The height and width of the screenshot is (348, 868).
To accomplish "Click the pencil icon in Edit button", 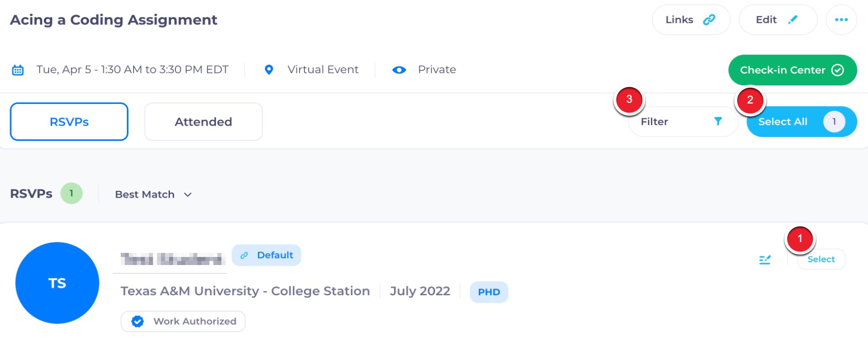I will click(793, 20).
